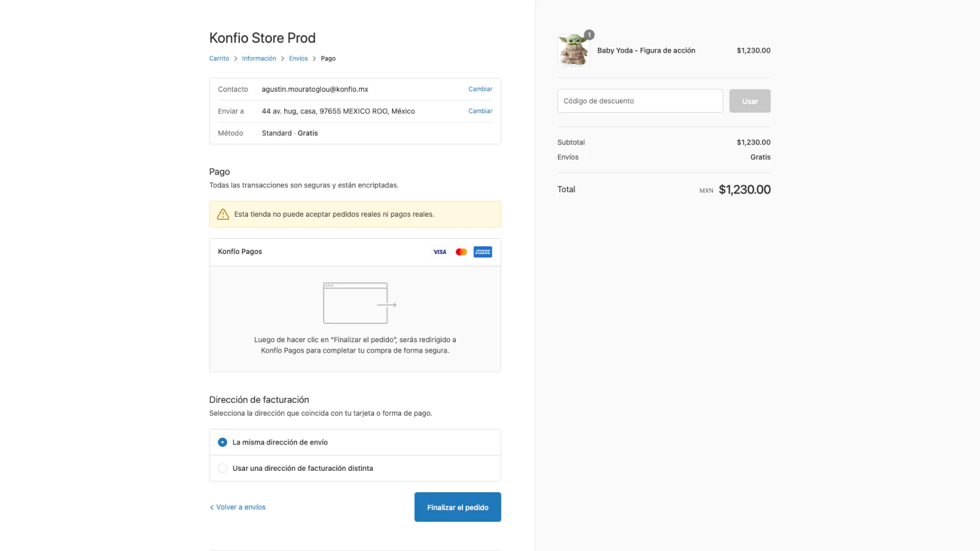
Task: Open the Información breadcrumb step
Action: (258, 59)
